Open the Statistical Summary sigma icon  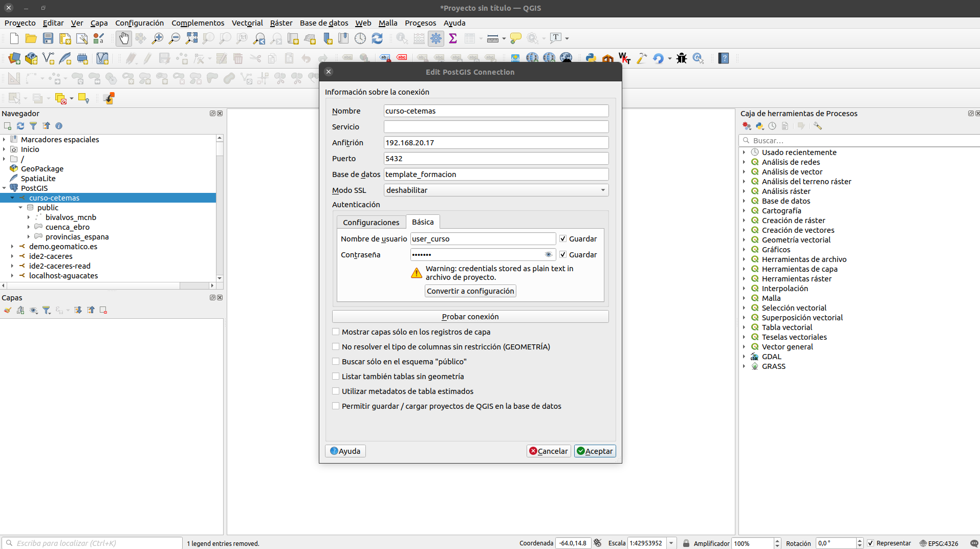(453, 38)
